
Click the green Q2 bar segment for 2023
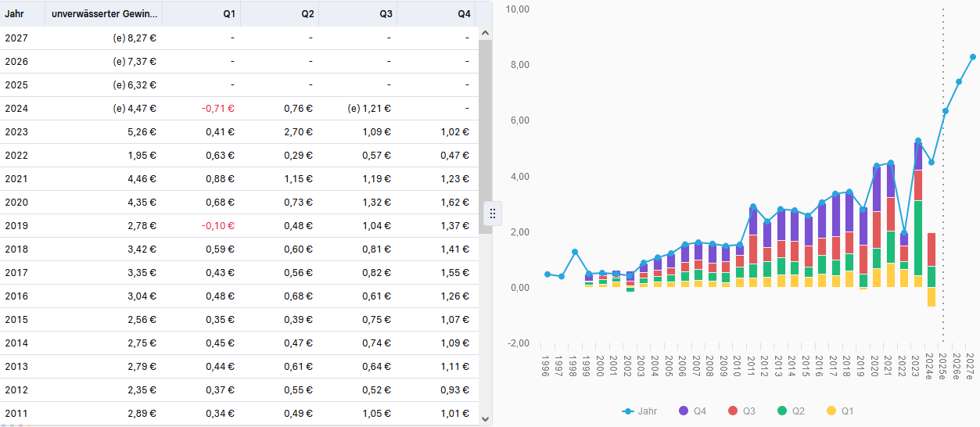tap(917, 235)
